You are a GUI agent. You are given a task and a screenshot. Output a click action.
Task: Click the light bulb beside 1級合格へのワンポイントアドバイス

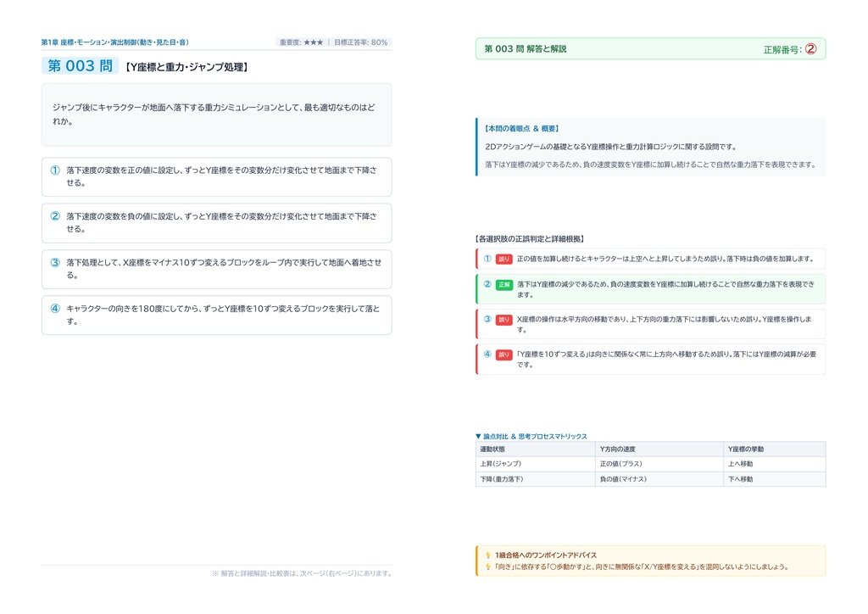(x=488, y=555)
